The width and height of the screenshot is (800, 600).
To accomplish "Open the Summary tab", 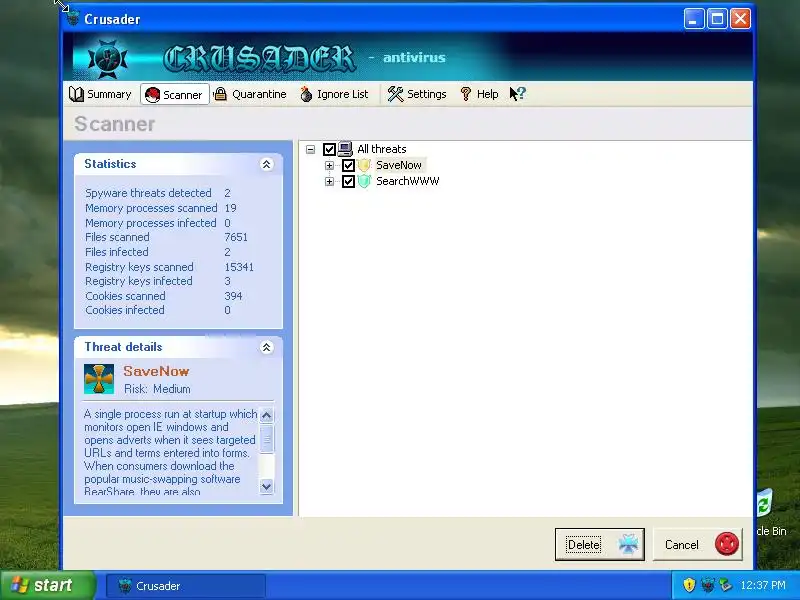I will (100, 94).
